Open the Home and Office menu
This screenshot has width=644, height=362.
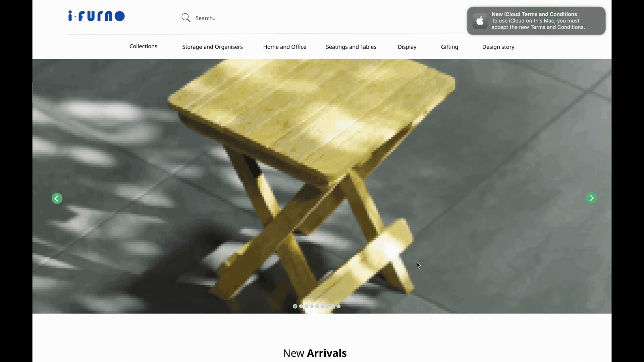[285, 47]
